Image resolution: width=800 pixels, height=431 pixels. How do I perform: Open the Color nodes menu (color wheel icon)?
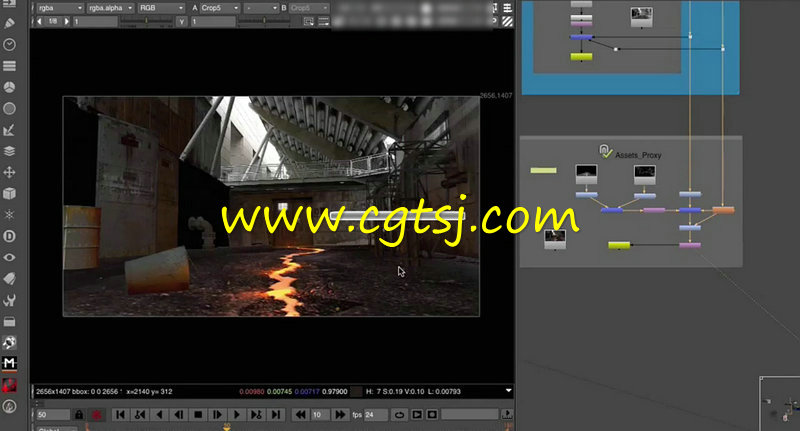[x=9, y=87]
